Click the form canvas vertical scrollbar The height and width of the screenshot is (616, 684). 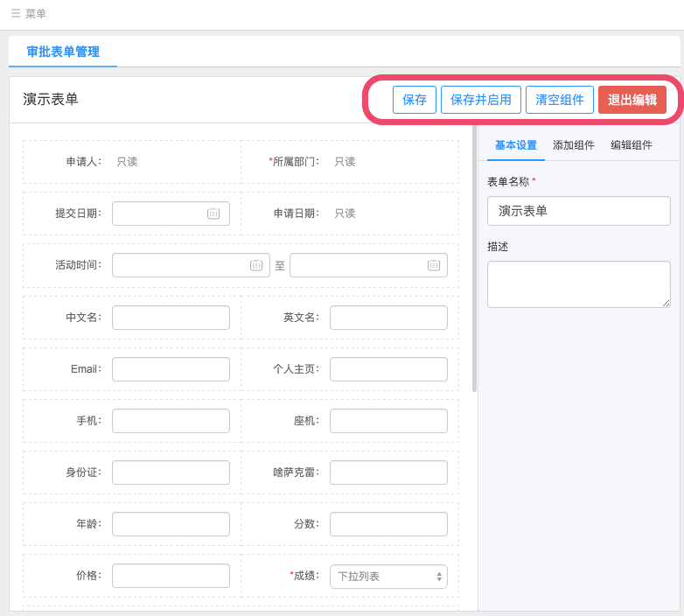coord(475,262)
